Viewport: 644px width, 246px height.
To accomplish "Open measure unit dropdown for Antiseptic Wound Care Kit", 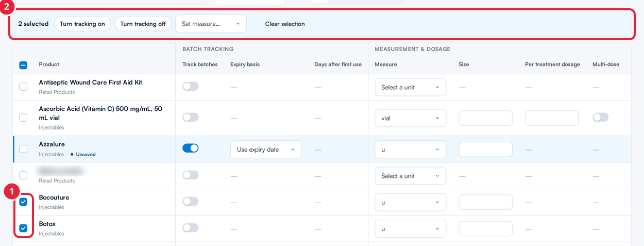I will pos(410,88).
